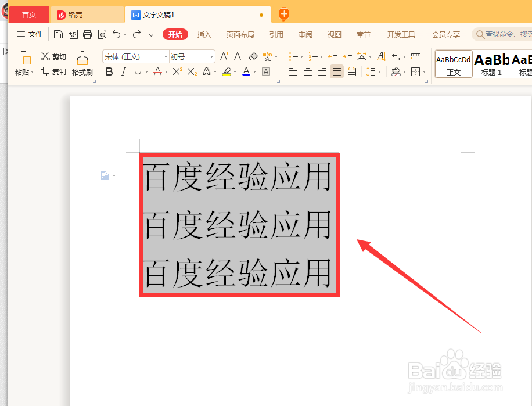532x406 pixels.
Task: Click the Save icon in quick toolbar
Action: click(58, 34)
